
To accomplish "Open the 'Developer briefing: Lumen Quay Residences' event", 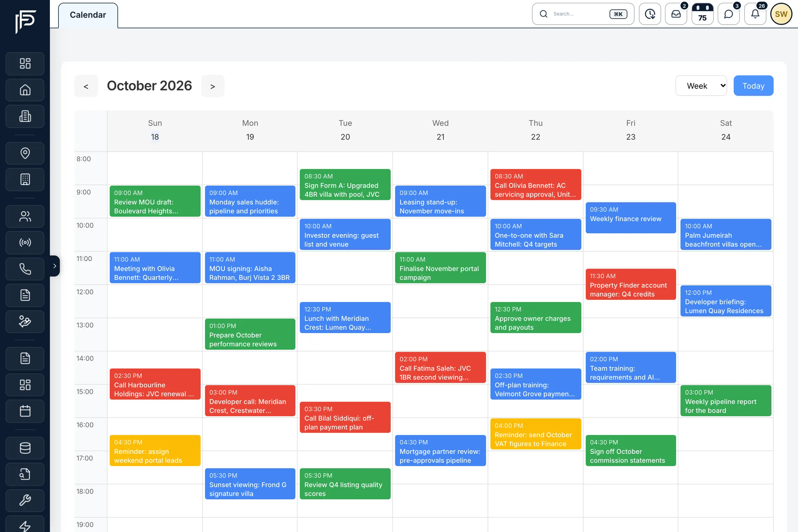I will [x=726, y=301].
